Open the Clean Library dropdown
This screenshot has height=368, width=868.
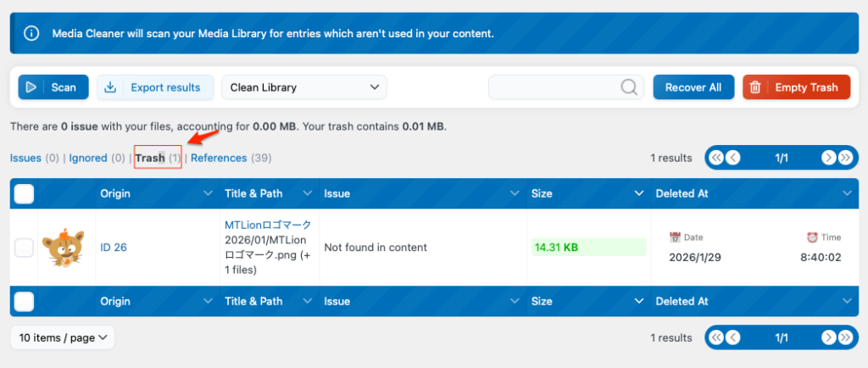click(303, 87)
